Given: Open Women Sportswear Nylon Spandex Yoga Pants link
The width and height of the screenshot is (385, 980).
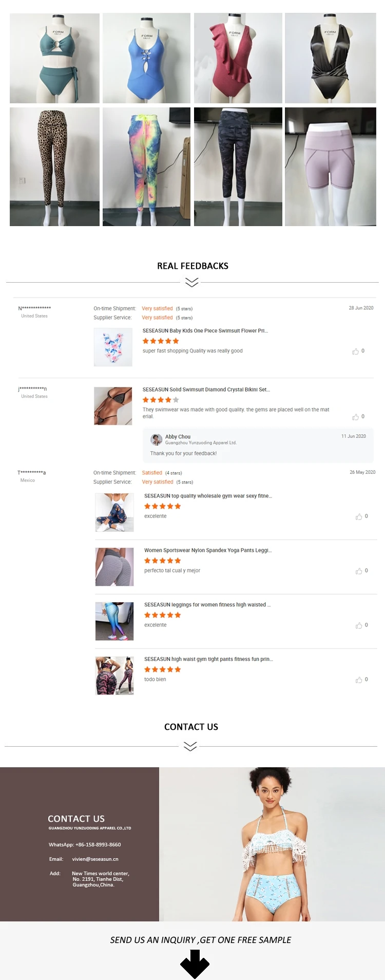Looking at the screenshot, I should (208, 550).
